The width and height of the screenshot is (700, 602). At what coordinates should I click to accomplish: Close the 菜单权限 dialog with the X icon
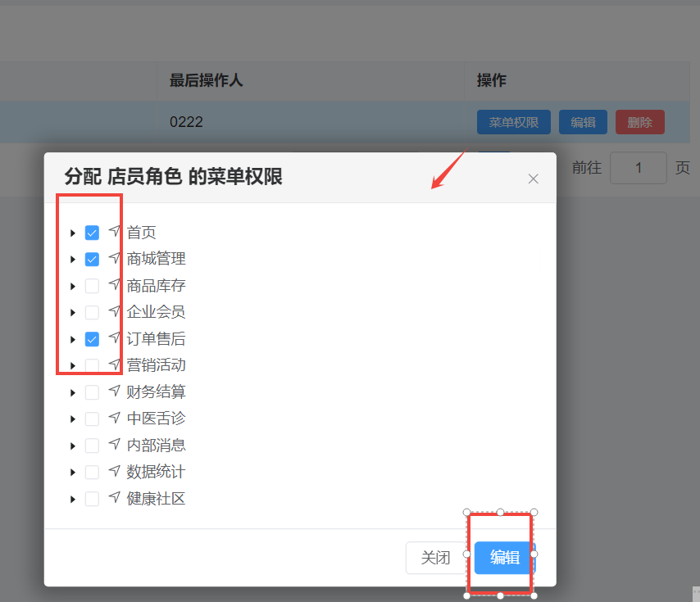point(533,179)
